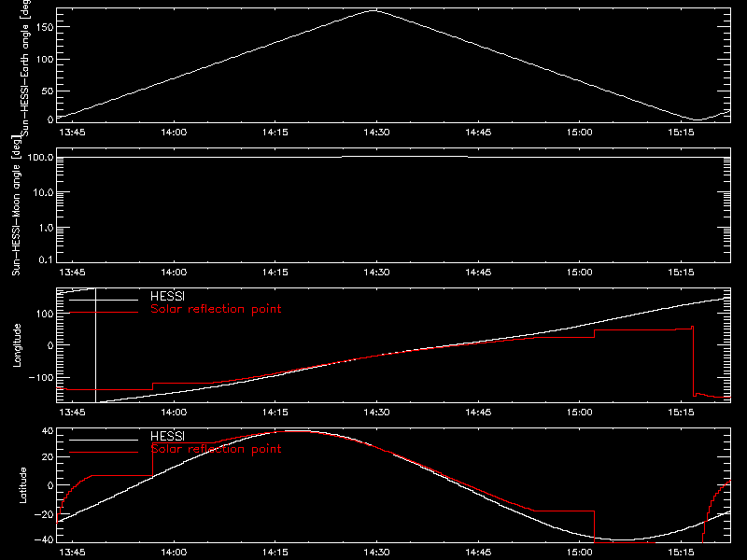
Task: Click 14:45 time label under Moon angle plot
Action: tap(478, 273)
